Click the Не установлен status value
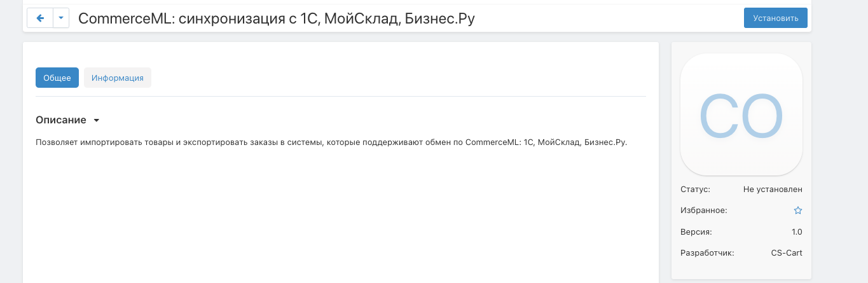The height and width of the screenshot is (283, 868). point(773,189)
